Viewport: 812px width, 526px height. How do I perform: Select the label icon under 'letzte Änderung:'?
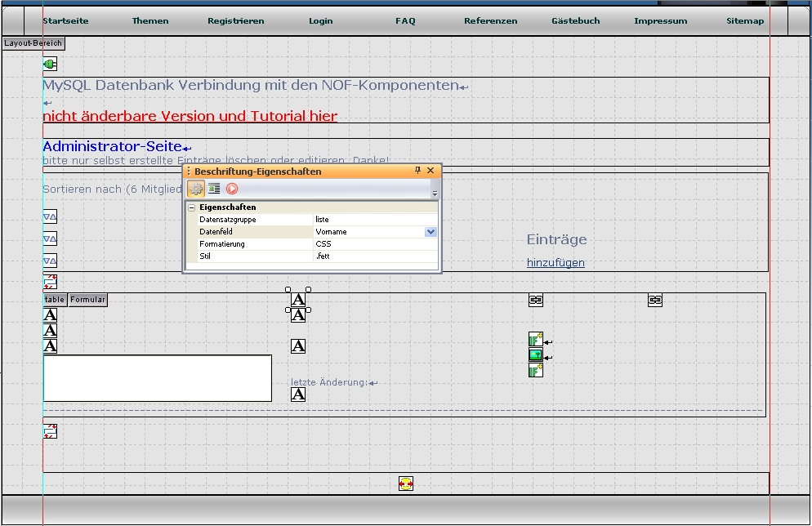click(298, 394)
